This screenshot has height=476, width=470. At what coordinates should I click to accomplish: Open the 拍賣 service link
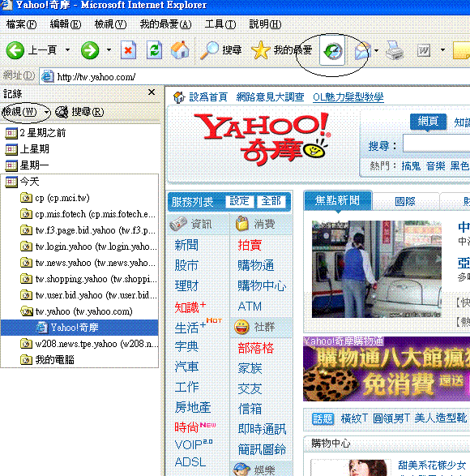point(250,245)
